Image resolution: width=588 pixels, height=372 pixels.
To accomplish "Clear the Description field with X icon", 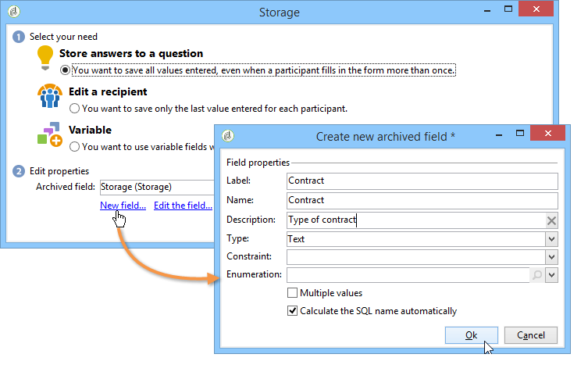I will coord(551,220).
